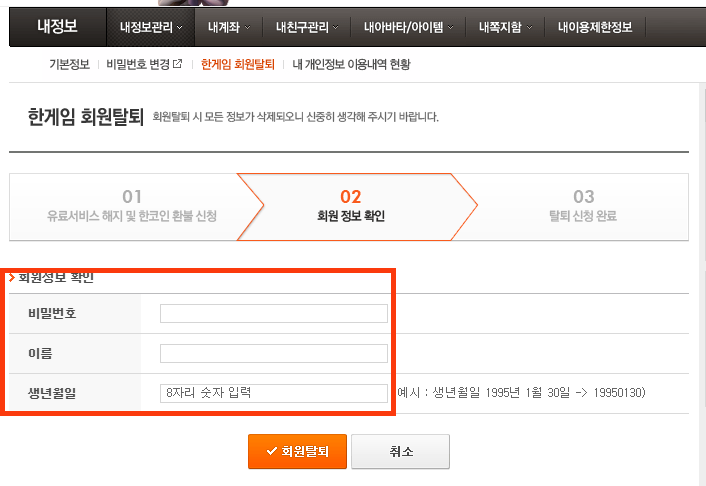Expand the 내친구관리 dropdown arrow
706x486 pixels.
click(x=335, y=27)
